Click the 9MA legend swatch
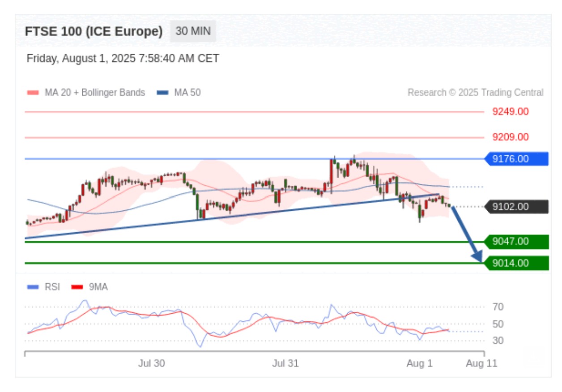The height and width of the screenshot is (392, 562). point(78,287)
